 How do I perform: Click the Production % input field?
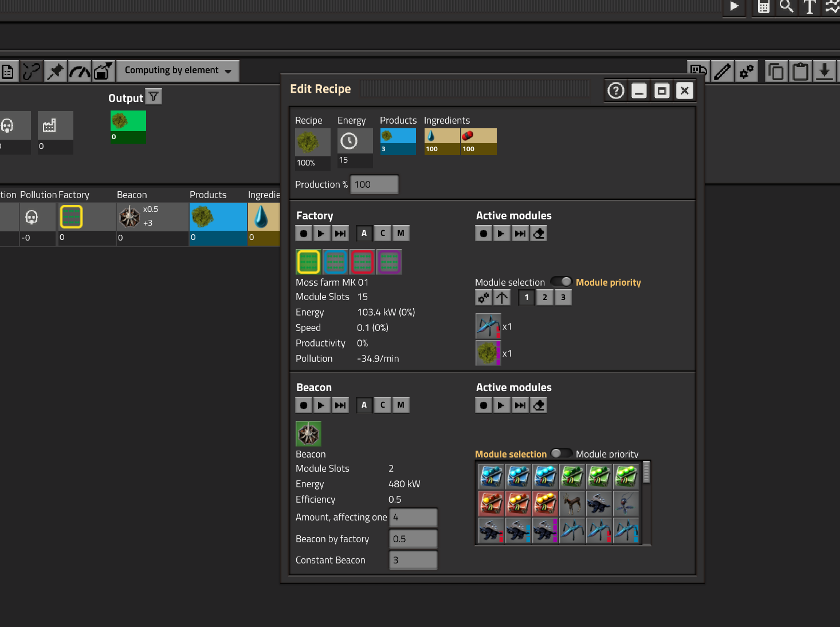(374, 184)
